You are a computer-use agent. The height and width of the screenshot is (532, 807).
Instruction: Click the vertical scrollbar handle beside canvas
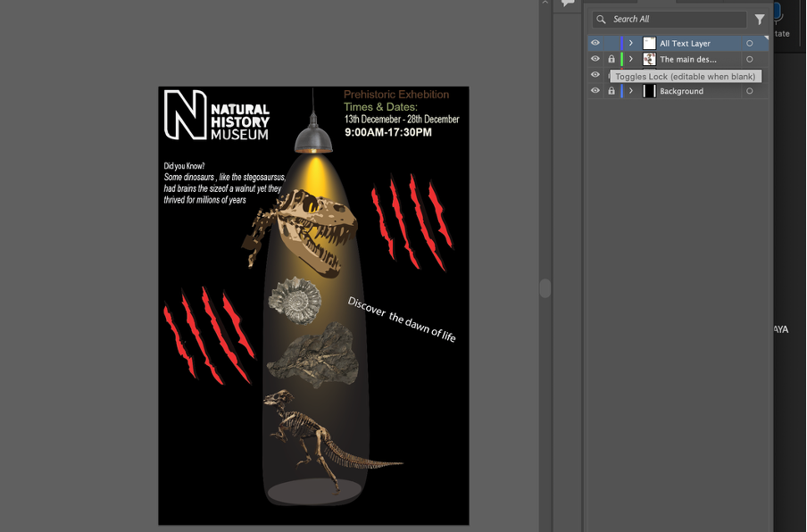545,288
